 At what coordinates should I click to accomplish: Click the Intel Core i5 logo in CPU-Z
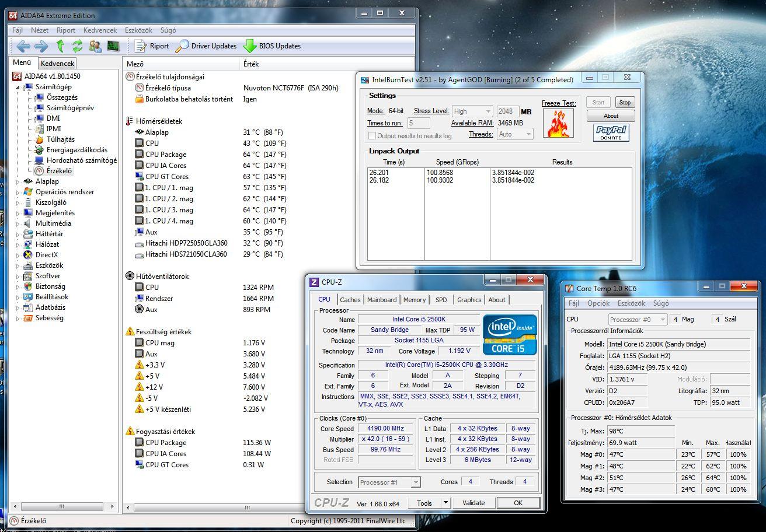click(510, 334)
